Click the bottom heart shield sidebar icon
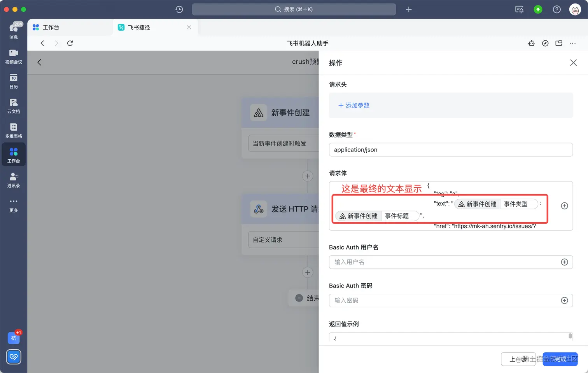Image resolution: width=588 pixels, height=373 pixels. coord(14,357)
